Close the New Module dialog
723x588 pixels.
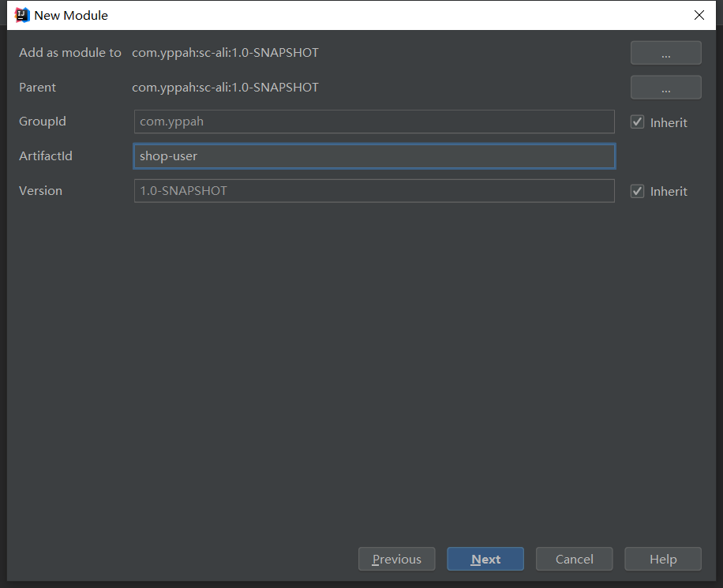click(x=699, y=15)
